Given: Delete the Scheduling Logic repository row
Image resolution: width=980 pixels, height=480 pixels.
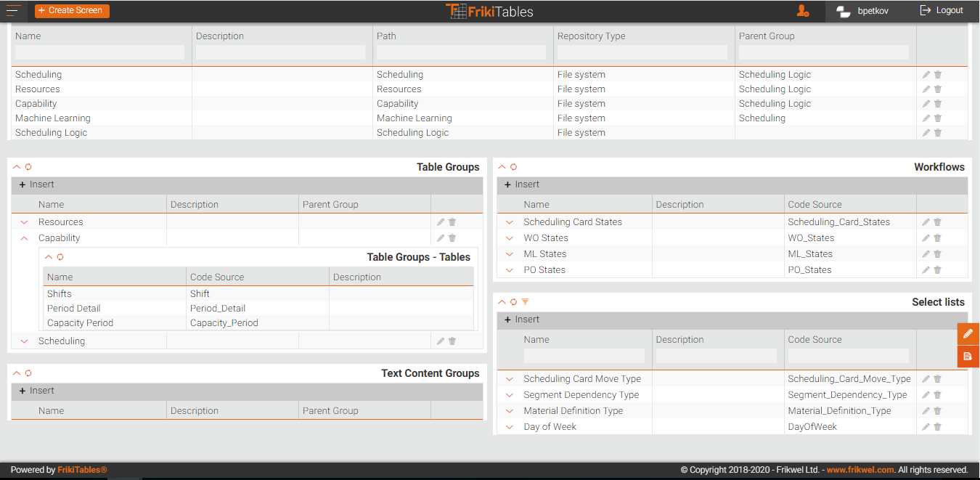Looking at the screenshot, I should pos(938,133).
